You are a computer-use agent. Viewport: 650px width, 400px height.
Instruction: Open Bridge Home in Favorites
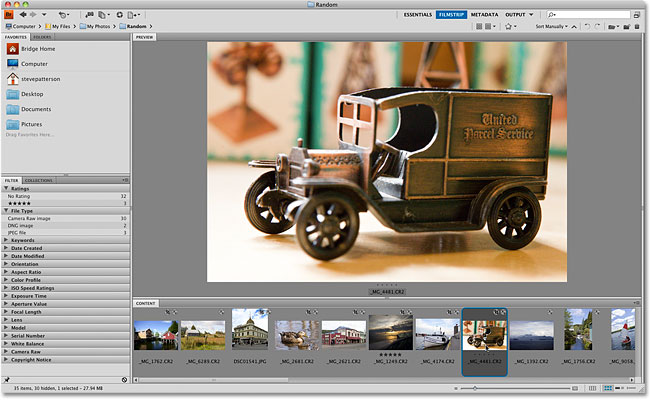[32, 49]
